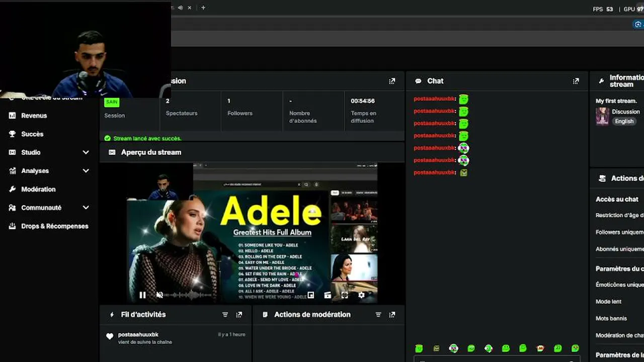Click the Spectateurs count stat
This screenshot has height=362, width=644.
tap(182, 107)
